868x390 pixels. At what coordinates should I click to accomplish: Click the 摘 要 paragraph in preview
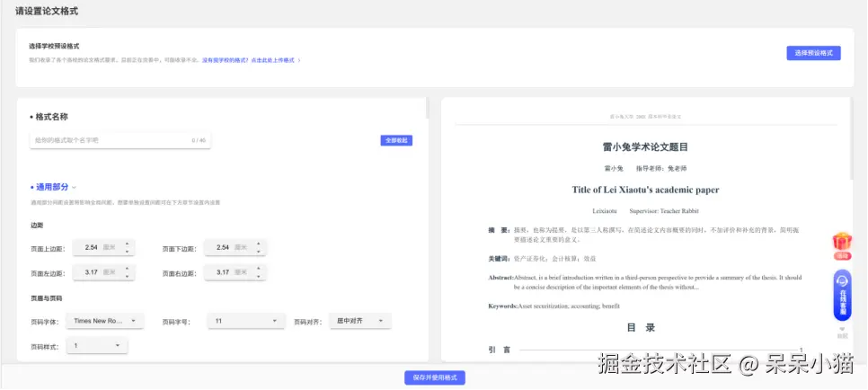tap(643, 235)
